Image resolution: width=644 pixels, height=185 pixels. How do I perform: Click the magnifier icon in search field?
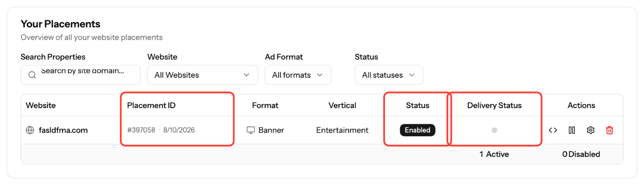32,75
